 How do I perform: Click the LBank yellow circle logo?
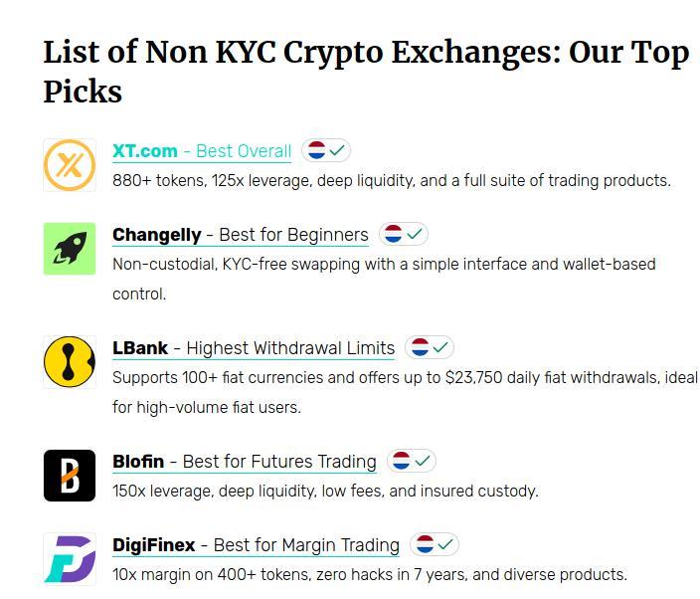point(70,362)
